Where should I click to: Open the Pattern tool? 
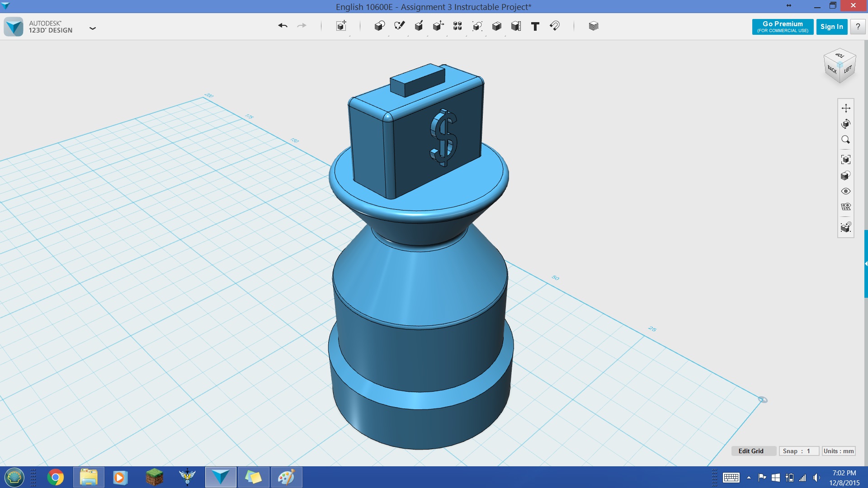[x=458, y=26]
